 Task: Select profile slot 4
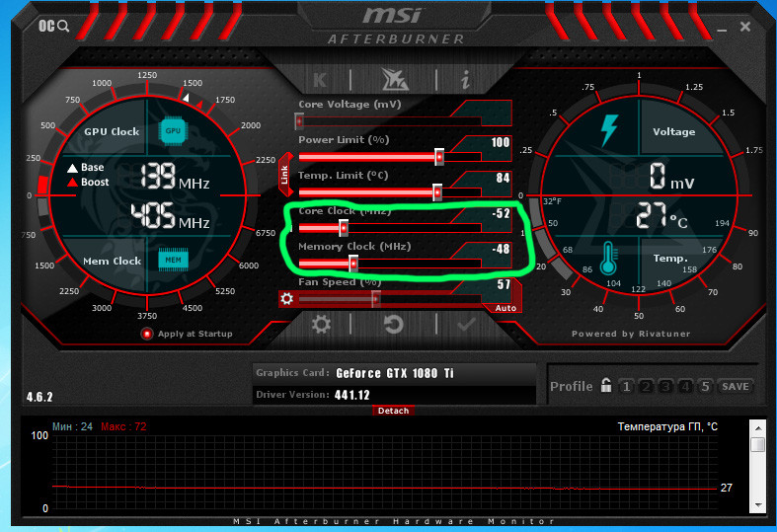coord(685,386)
